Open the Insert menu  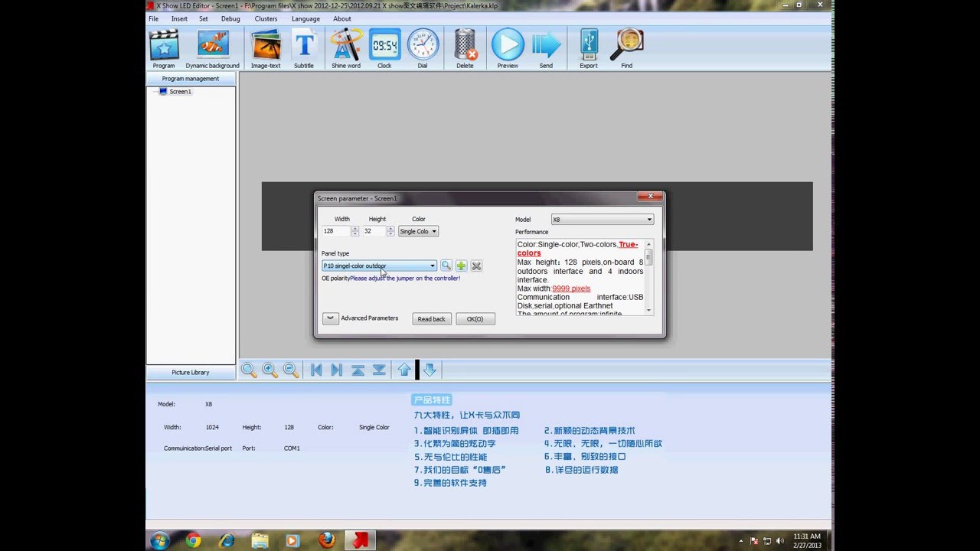[x=179, y=18]
